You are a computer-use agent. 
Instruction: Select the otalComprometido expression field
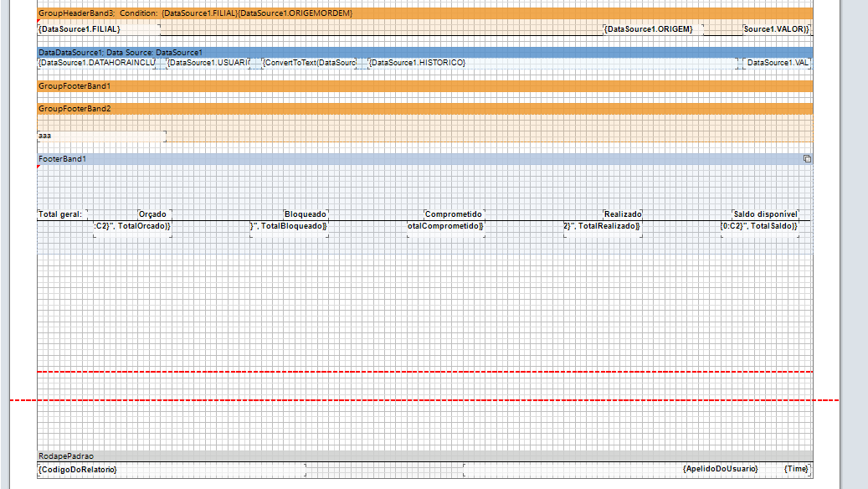[446, 229]
